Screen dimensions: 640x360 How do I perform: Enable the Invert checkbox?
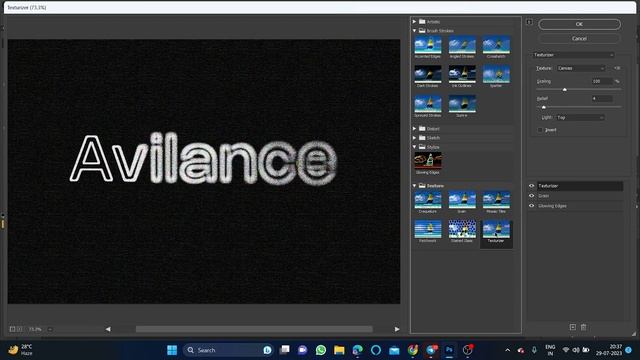click(x=540, y=130)
